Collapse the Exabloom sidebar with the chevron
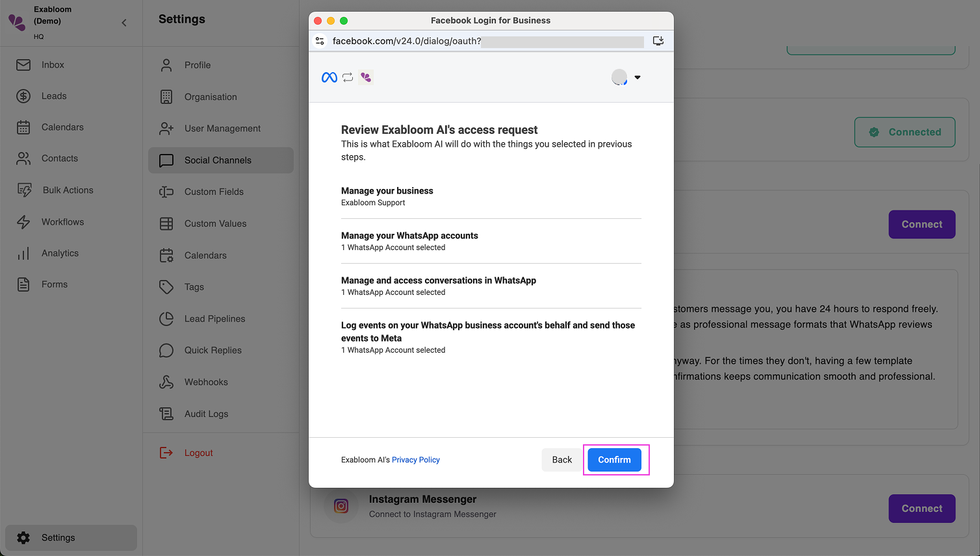The width and height of the screenshot is (980, 556). pyautogui.click(x=123, y=22)
